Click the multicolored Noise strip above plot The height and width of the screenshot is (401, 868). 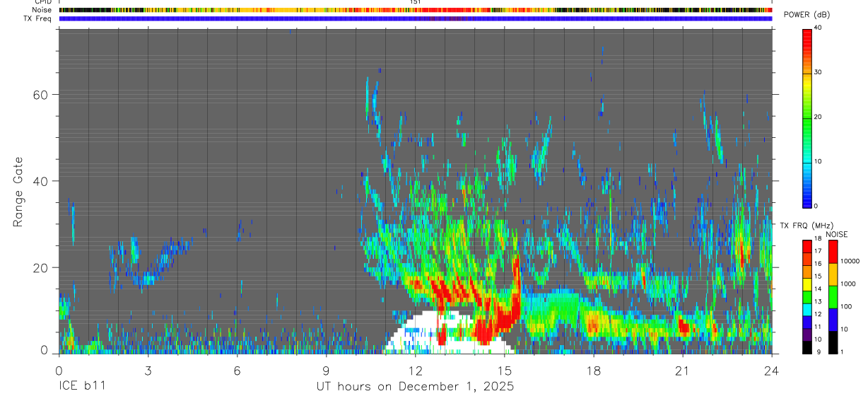415,10
